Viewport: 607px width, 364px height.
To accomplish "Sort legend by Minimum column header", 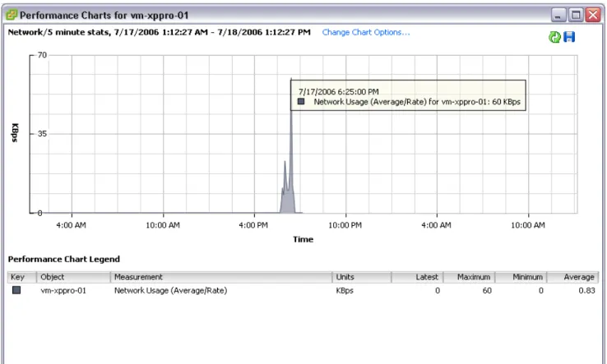I will pyautogui.click(x=521, y=277).
